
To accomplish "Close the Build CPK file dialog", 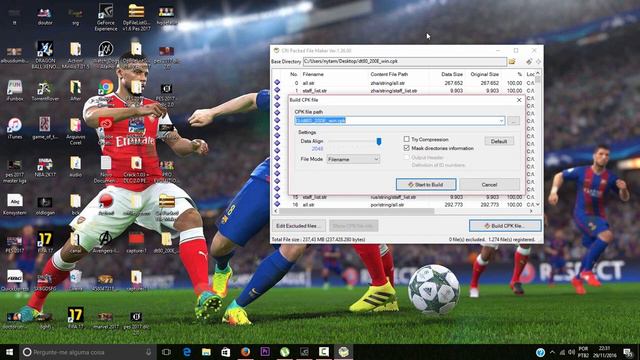I will click(x=519, y=100).
